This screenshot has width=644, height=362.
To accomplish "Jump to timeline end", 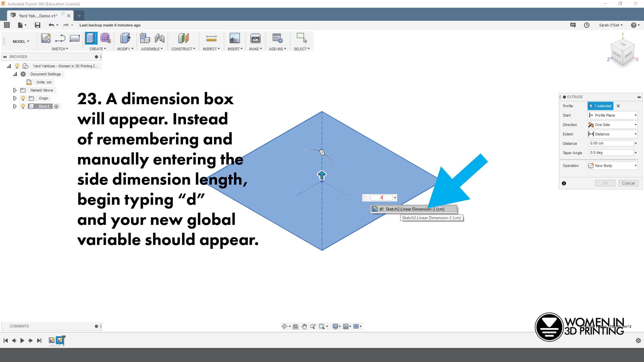I will coord(39,341).
